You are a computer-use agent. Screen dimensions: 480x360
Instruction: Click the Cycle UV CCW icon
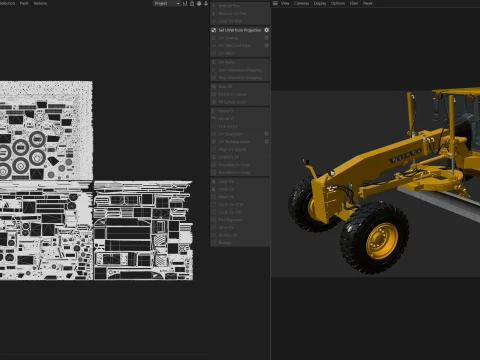pos(214,205)
